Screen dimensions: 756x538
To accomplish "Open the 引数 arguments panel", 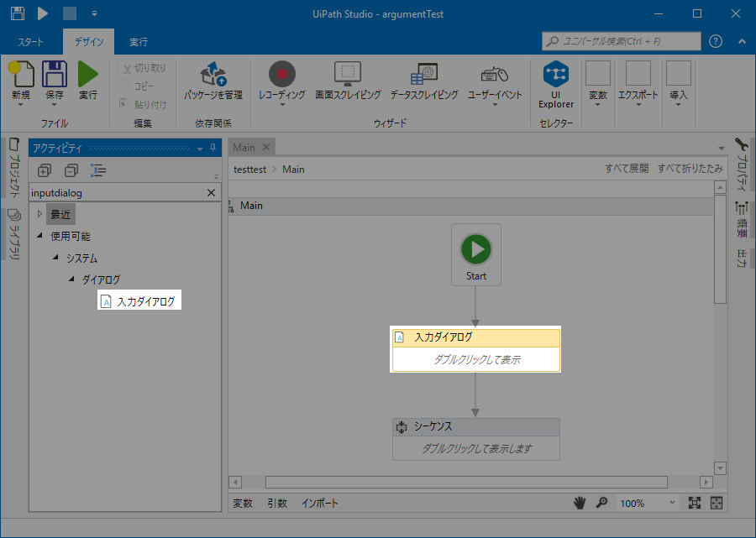I will pyautogui.click(x=277, y=504).
